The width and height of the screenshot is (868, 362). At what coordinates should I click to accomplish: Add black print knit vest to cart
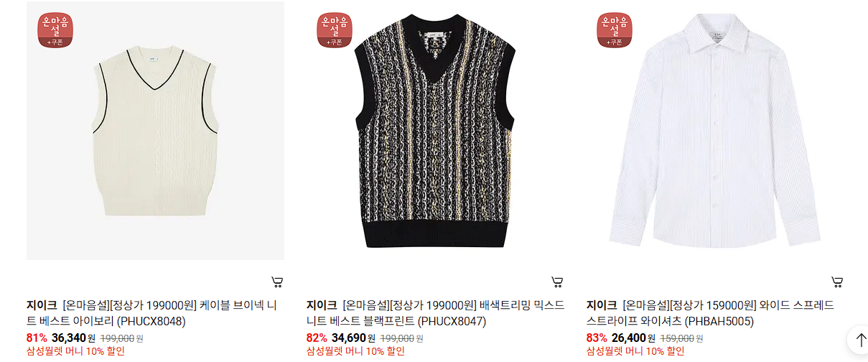[x=557, y=282]
